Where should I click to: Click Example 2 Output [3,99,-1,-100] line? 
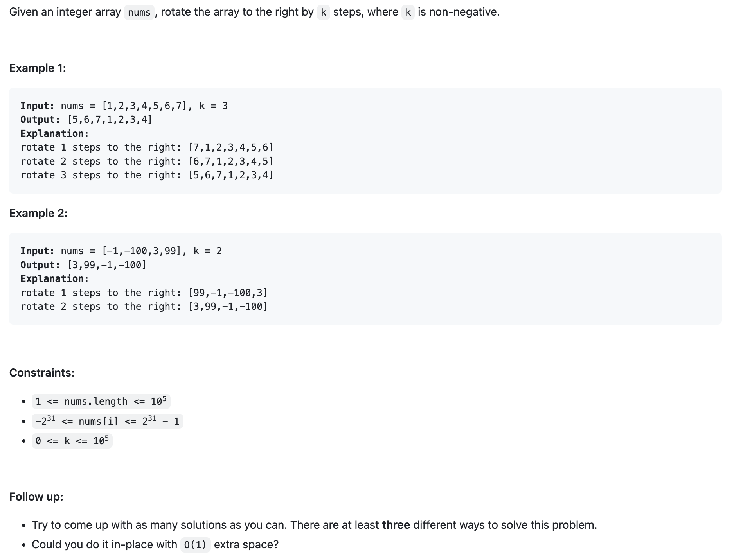pos(83,265)
